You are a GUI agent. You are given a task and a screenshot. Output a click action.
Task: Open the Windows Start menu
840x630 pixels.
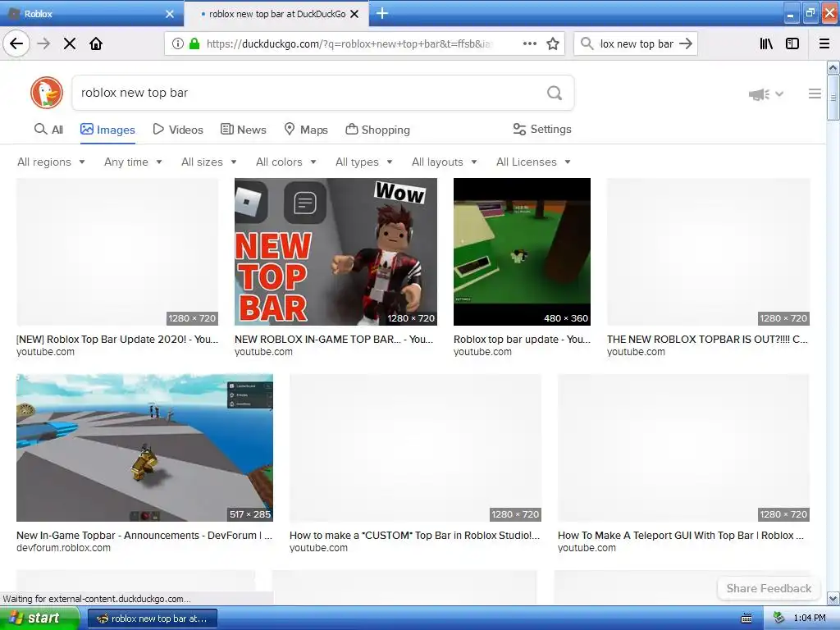(39, 619)
